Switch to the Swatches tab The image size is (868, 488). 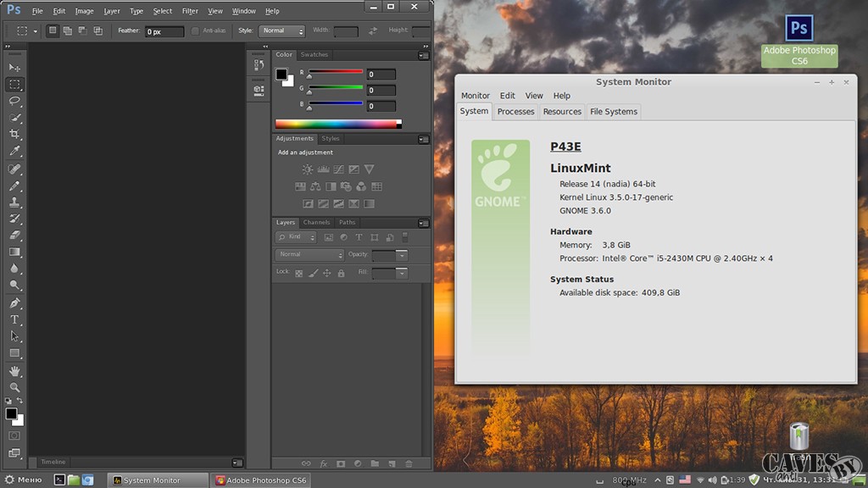click(x=314, y=55)
